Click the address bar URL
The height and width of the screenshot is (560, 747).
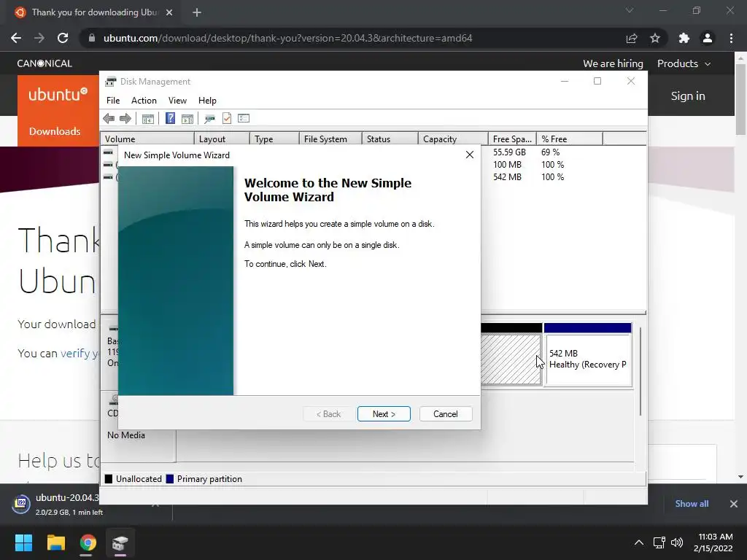pos(287,38)
